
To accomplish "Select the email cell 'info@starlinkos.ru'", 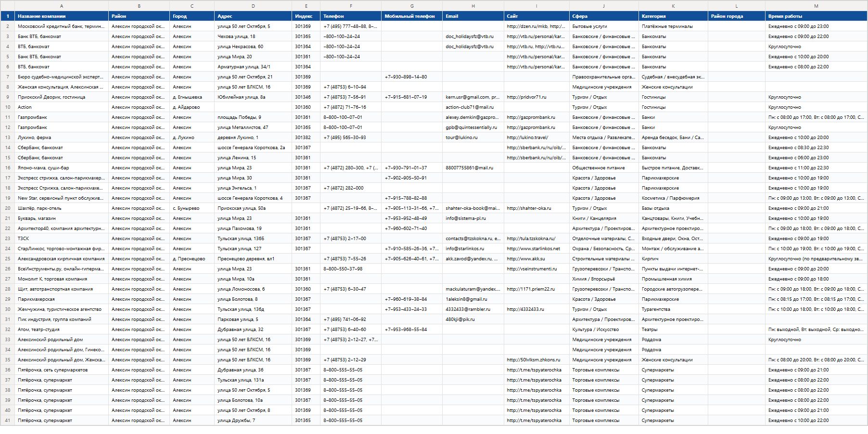I will pyautogui.click(x=473, y=249).
